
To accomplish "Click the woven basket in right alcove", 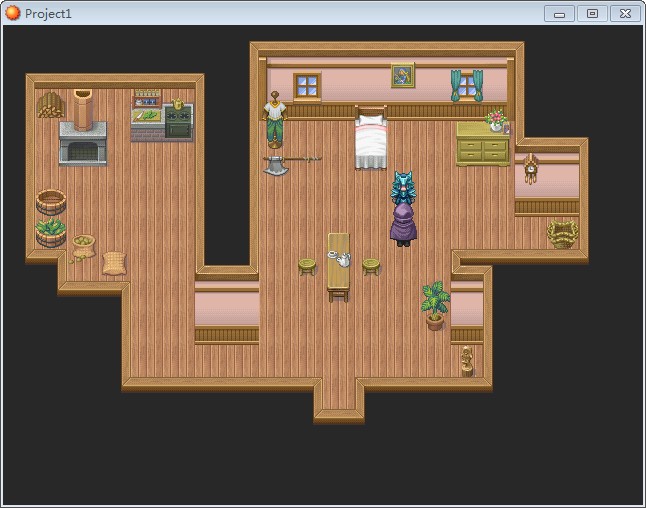I will pos(562,234).
